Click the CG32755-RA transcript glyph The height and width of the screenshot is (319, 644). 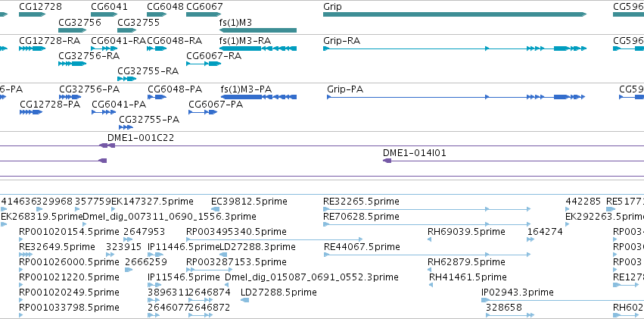tap(126, 79)
